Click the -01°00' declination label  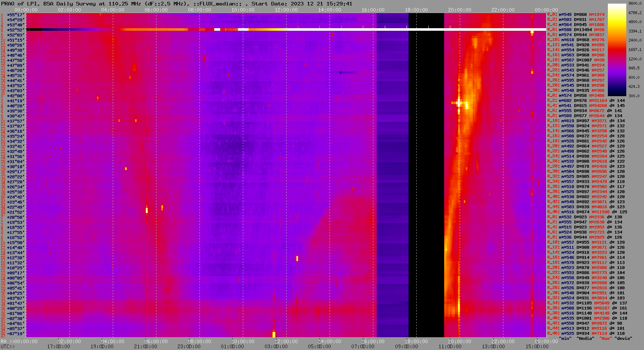pyautogui.click(x=16, y=313)
